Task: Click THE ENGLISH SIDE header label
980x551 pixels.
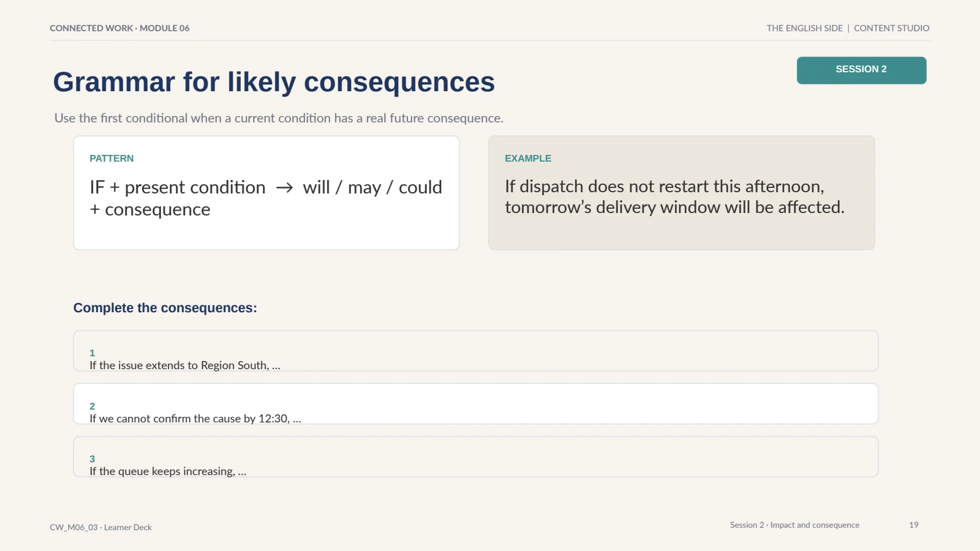Action: (805, 28)
